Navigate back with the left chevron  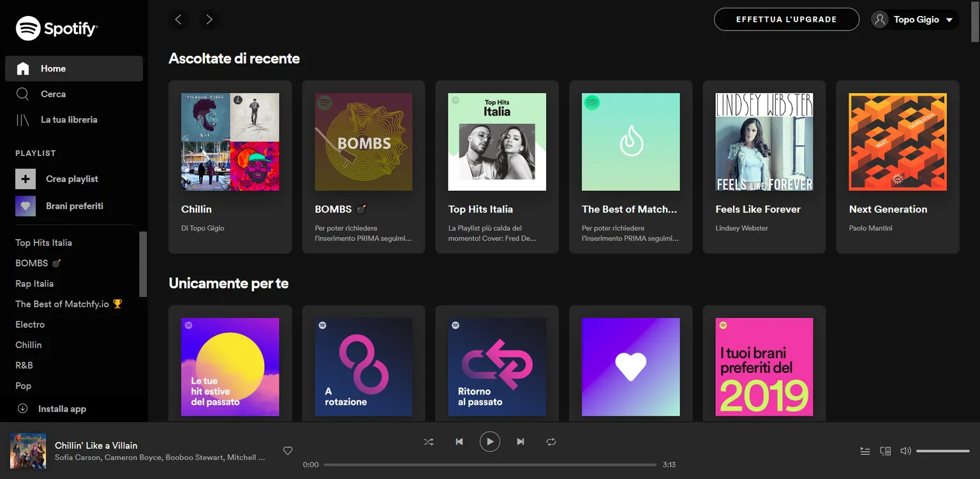click(x=179, y=20)
